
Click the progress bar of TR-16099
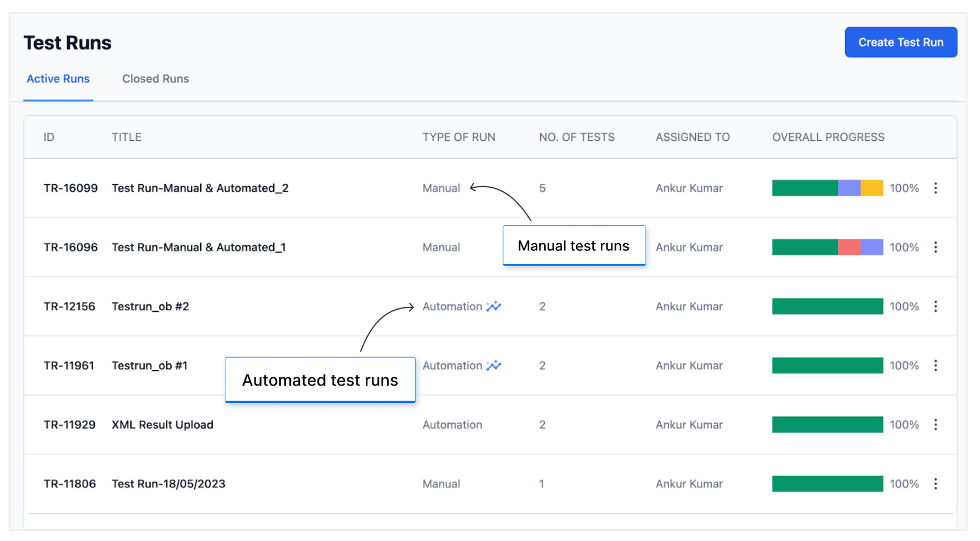click(827, 188)
